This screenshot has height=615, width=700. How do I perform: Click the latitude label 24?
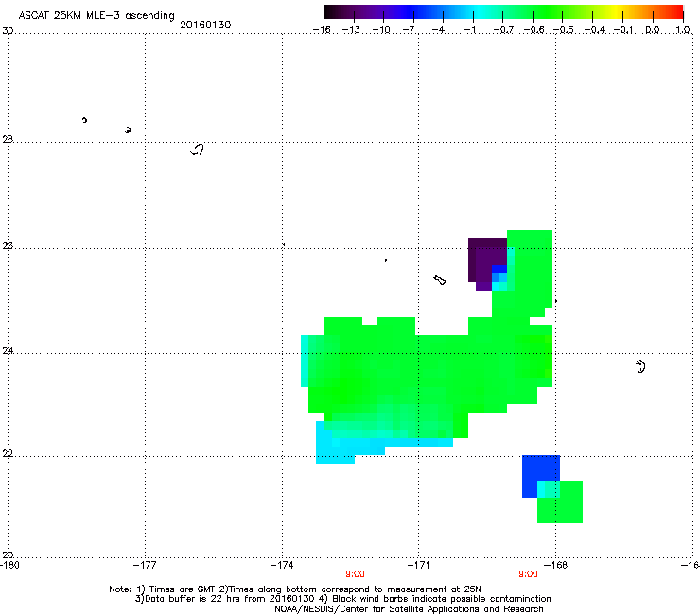(x=8, y=351)
